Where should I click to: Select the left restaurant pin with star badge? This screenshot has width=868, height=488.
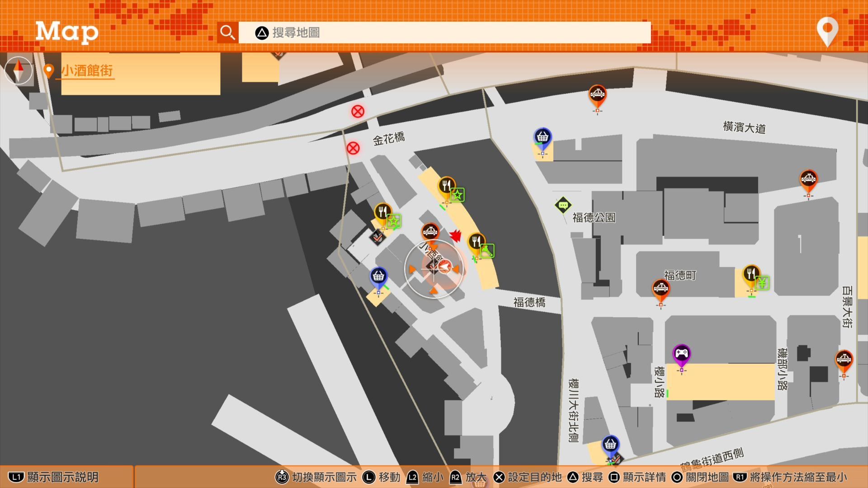tap(382, 214)
